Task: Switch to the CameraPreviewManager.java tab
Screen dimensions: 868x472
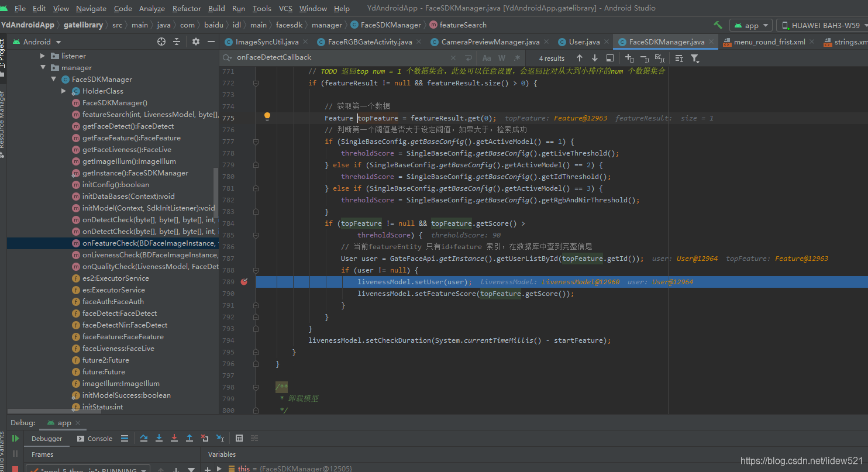Action: coord(490,42)
